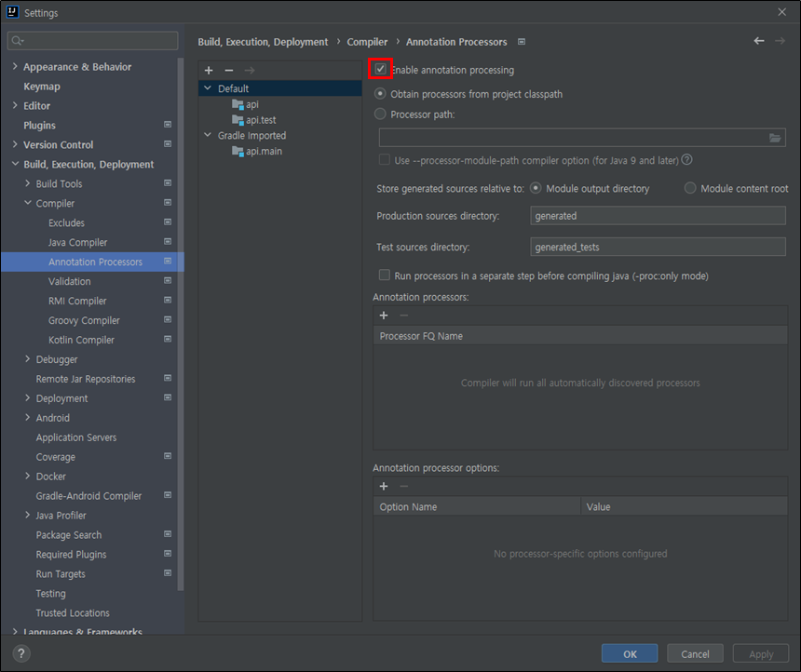Image resolution: width=801 pixels, height=672 pixels.
Task: Open the settings Help question mark button
Action: pyautogui.click(x=20, y=653)
